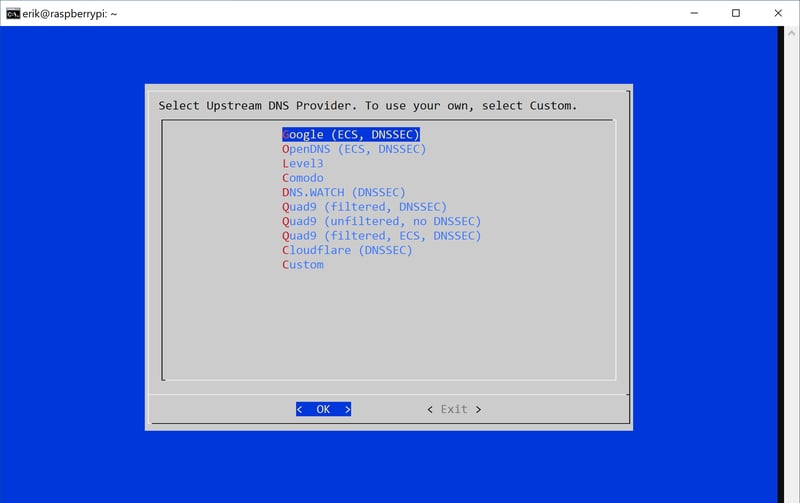
Task: Choose DNS.WATCH (DNSSEC) provider
Action: coord(343,192)
